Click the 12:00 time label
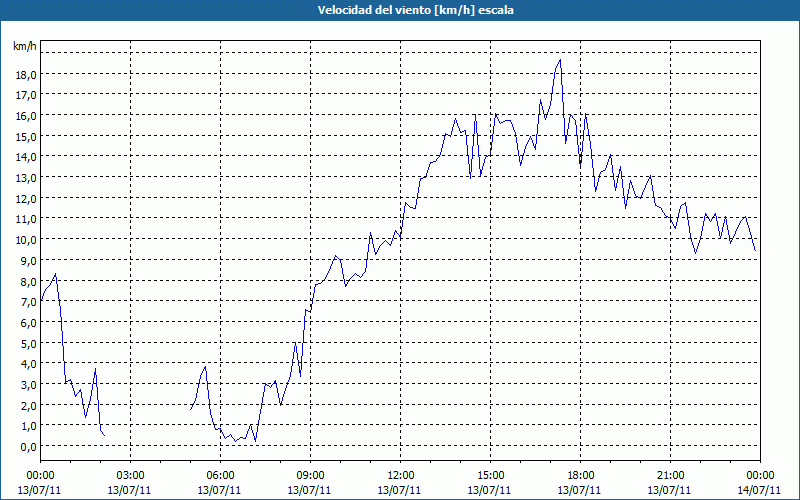This screenshot has width=800, height=500. point(401,476)
